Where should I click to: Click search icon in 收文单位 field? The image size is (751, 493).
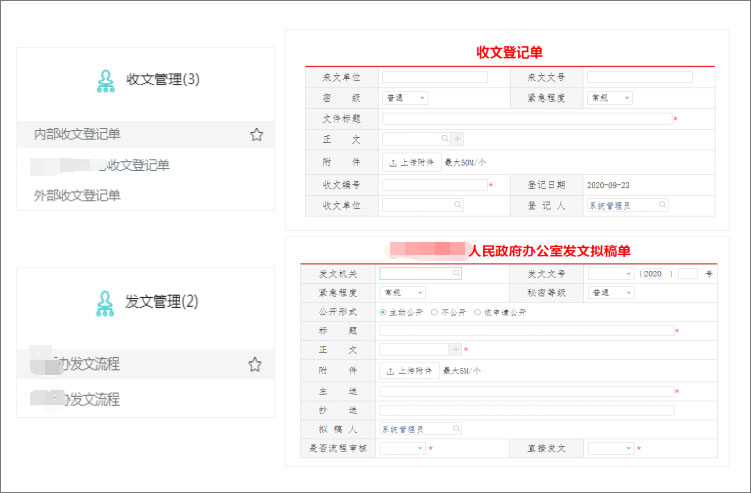(458, 205)
